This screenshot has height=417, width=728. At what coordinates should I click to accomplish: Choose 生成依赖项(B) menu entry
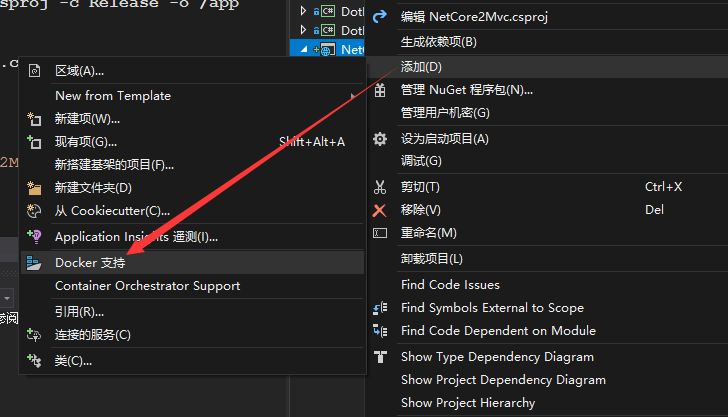(x=548, y=42)
